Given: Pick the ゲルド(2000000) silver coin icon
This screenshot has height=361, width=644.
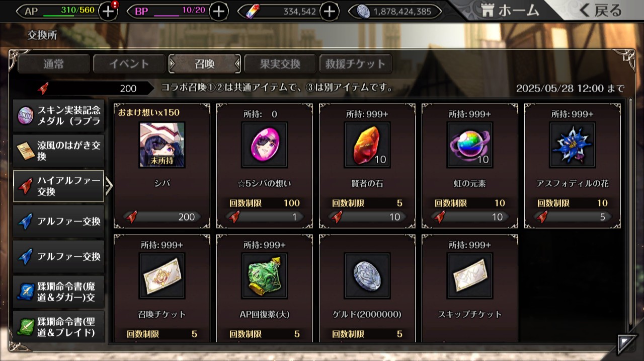Looking at the screenshot, I should click(367, 276).
